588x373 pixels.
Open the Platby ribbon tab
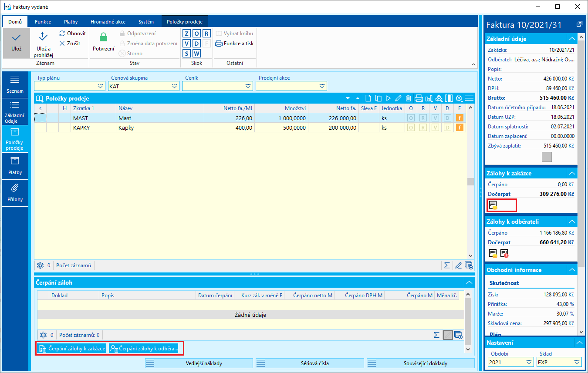71,22
